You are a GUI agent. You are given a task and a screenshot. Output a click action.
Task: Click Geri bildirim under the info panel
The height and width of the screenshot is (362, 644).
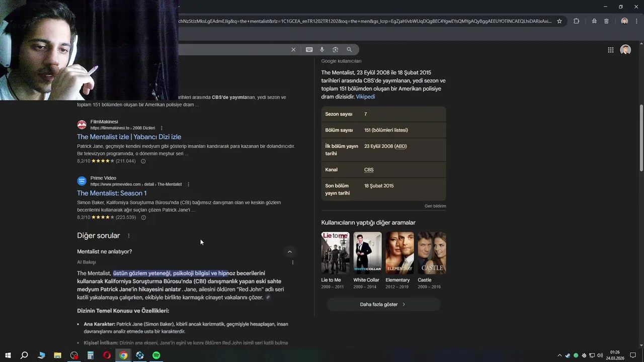[435, 206]
